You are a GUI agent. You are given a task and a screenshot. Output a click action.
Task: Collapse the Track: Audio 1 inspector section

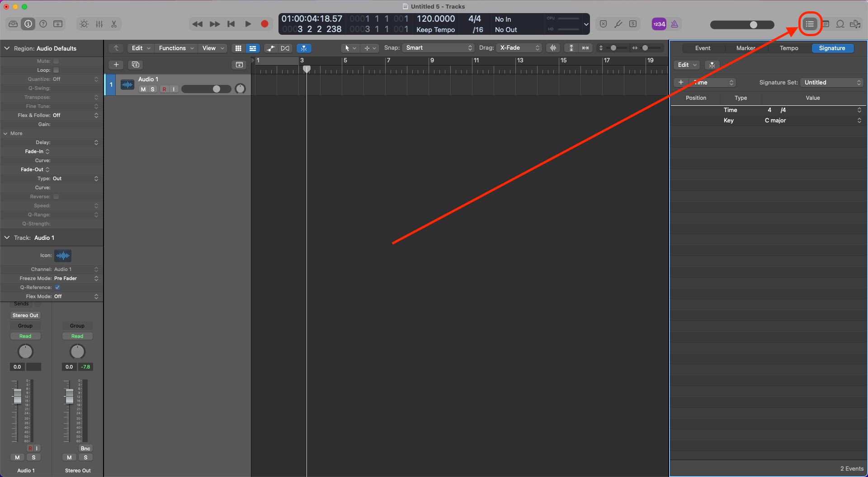(7, 238)
